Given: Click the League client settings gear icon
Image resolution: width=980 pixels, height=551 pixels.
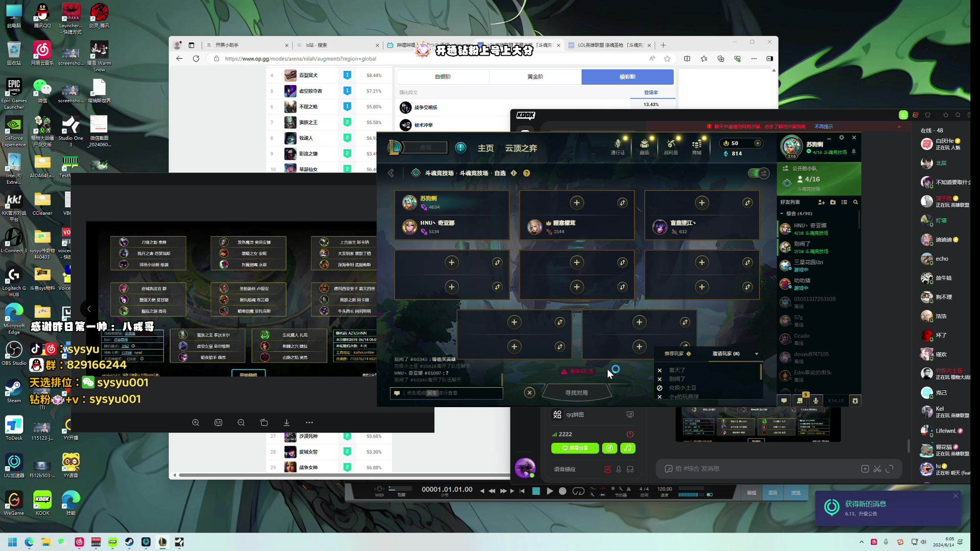Looking at the screenshot, I should pyautogui.click(x=842, y=138).
